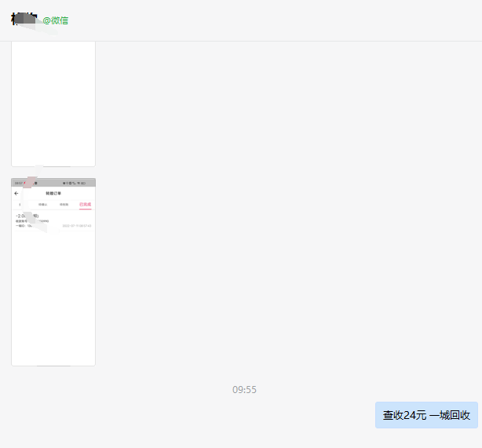482x448 pixels.
Task: Select the 待转赠 tab in the screenshot
Action: tap(64, 204)
